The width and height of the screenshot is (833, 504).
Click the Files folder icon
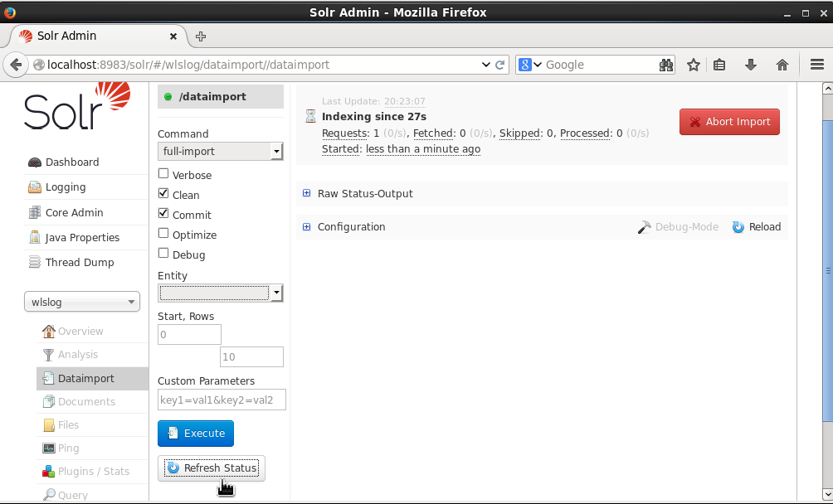[48, 425]
